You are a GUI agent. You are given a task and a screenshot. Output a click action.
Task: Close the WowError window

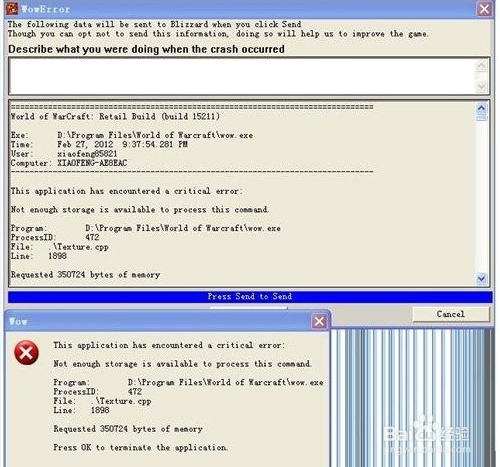484,9
